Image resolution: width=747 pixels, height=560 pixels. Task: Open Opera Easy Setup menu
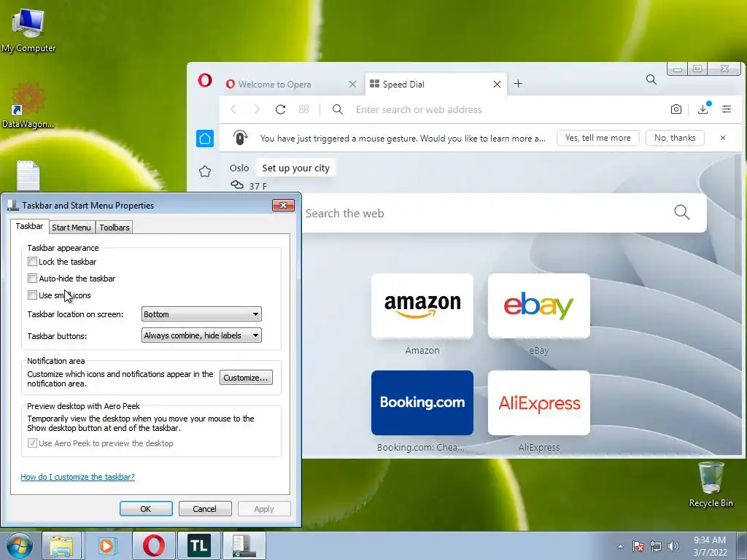[x=726, y=109]
